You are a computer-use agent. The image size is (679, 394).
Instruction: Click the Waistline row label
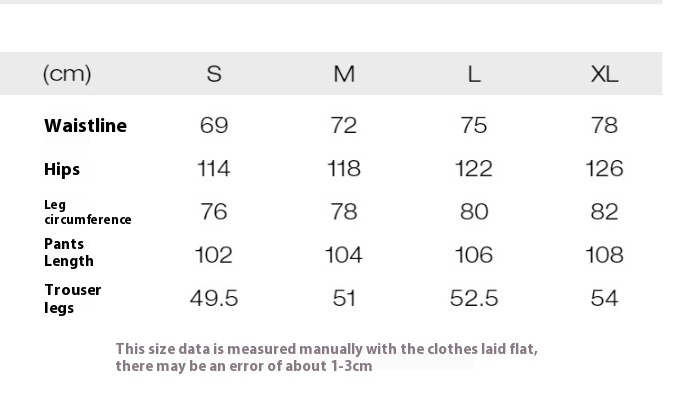tap(85, 126)
